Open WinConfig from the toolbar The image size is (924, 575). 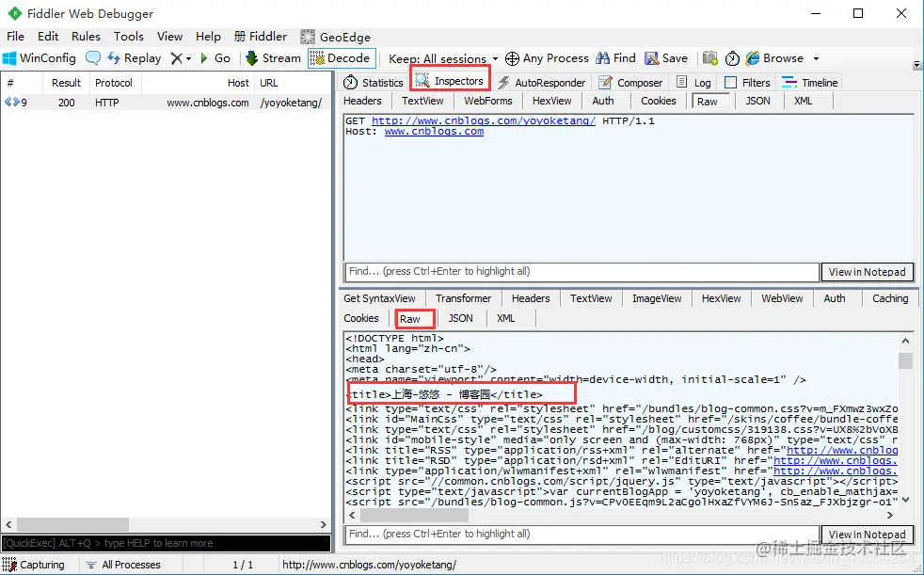40,58
